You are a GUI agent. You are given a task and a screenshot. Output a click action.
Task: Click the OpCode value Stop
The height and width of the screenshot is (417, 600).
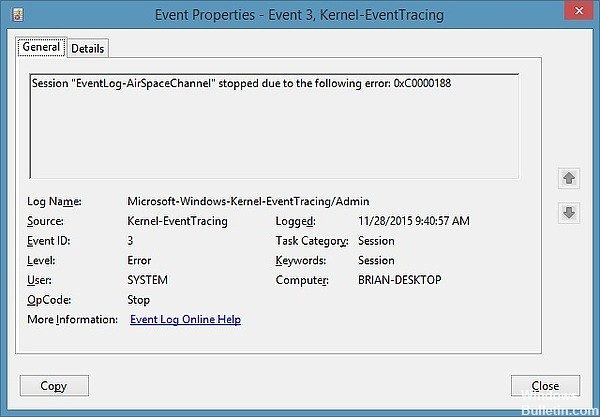point(139,300)
